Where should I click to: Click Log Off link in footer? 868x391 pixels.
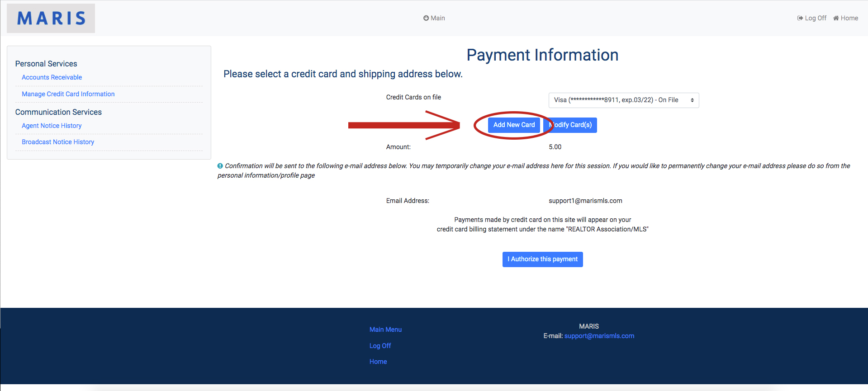(x=380, y=346)
